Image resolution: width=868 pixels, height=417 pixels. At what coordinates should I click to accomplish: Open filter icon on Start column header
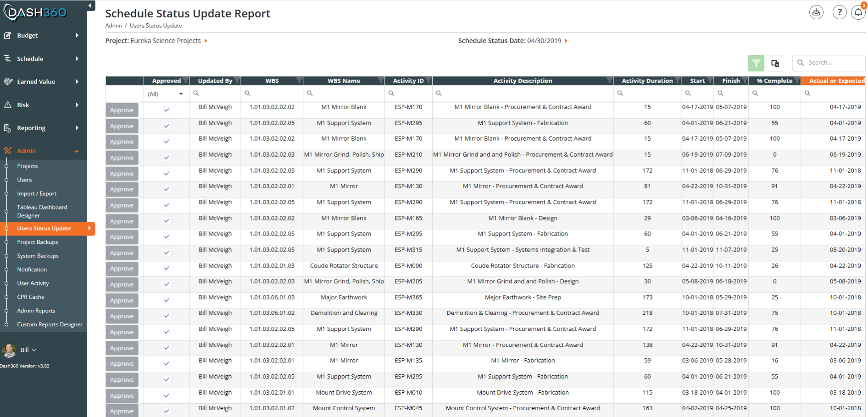point(710,81)
